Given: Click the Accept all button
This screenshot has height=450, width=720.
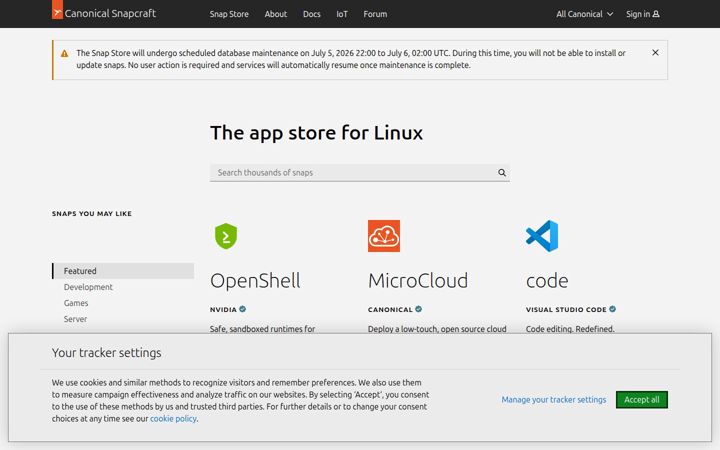Looking at the screenshot, I should [x=642, y=399].
